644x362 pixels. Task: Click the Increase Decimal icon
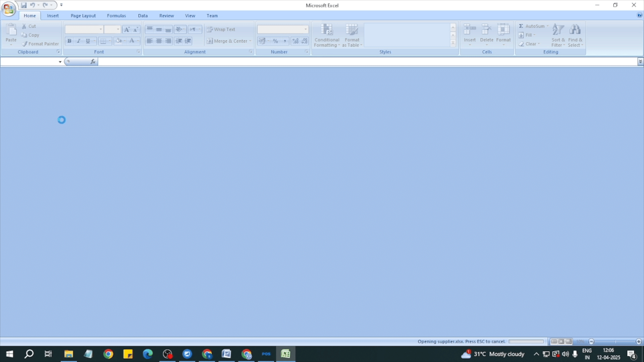296,41
